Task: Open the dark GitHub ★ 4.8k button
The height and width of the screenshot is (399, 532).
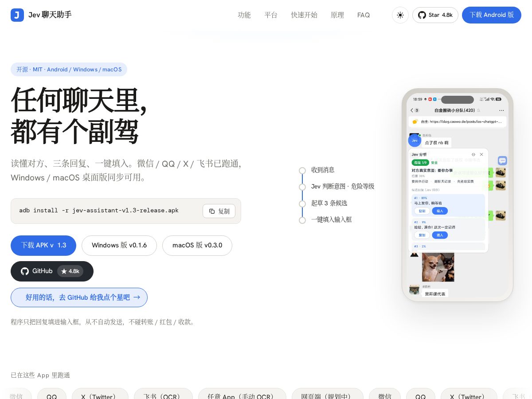Action: click(x=52, y=271)
